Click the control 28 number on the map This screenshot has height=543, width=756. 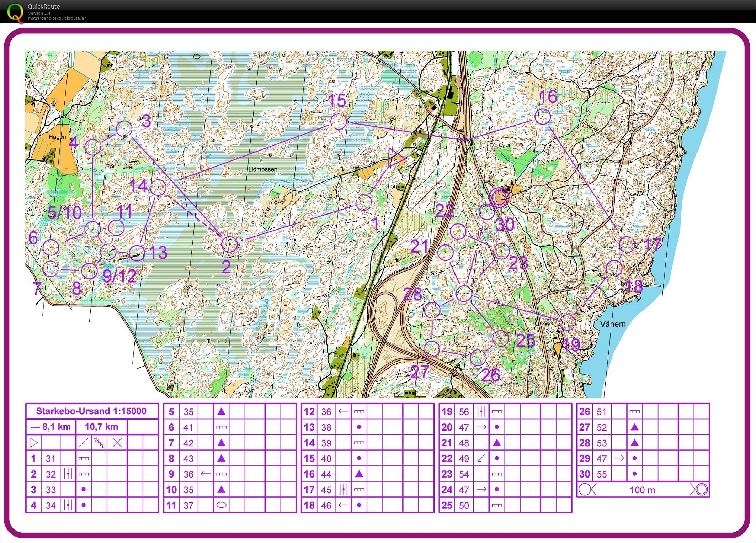click(x=412, y=294)
